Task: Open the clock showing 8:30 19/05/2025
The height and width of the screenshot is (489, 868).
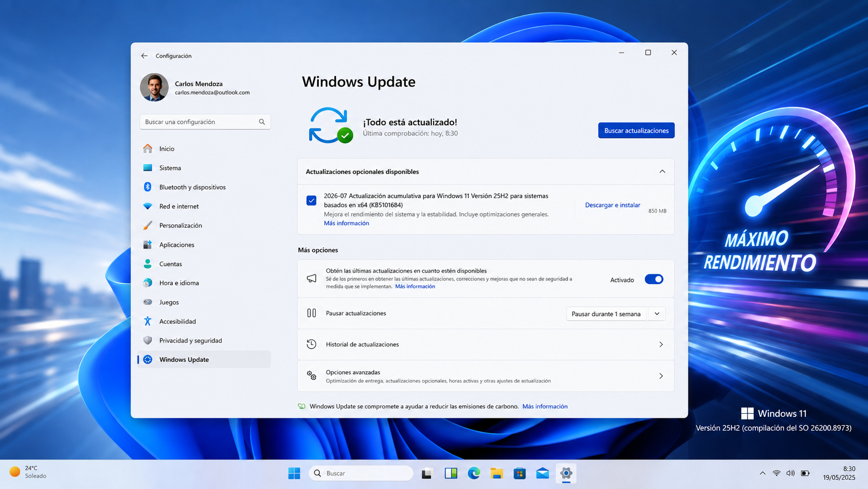Action: pos(839,473)
